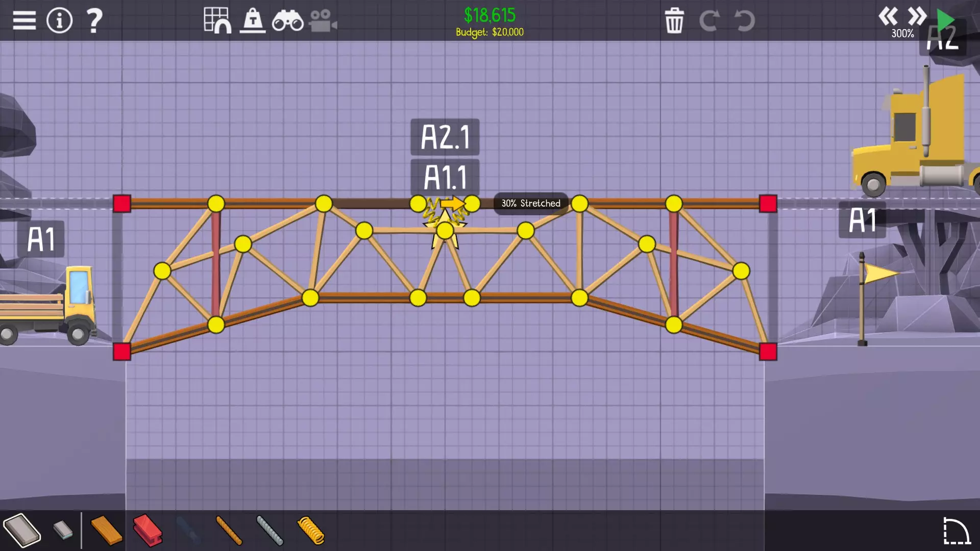Select the steel cable material
Screen dimensions: 980x551
[x=269, y=530]
